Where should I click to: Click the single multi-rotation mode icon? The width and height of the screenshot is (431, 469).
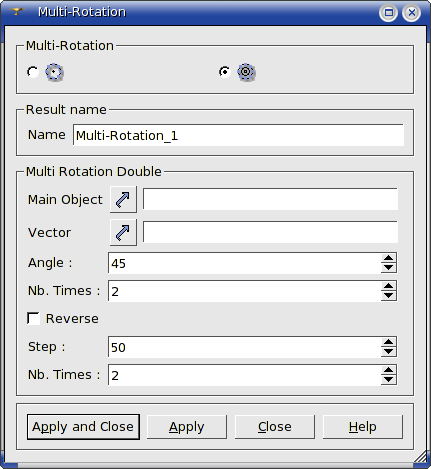(x=54, y=72)
